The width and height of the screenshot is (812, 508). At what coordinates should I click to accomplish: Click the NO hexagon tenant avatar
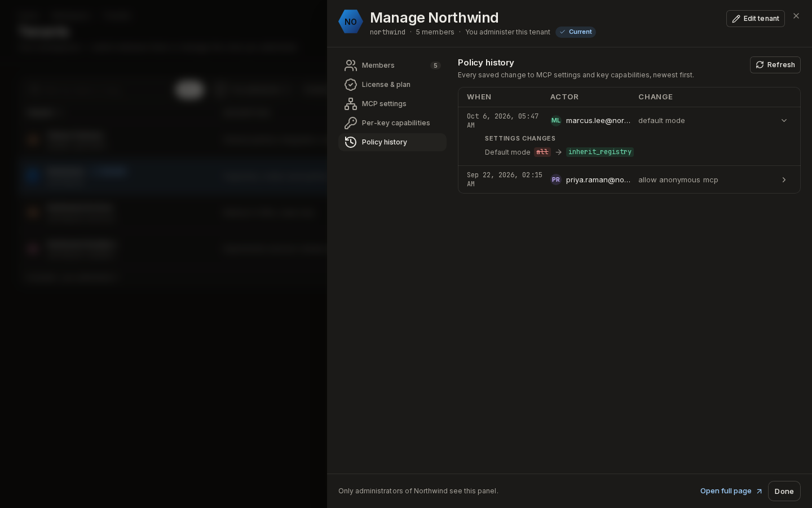[351, 21]
